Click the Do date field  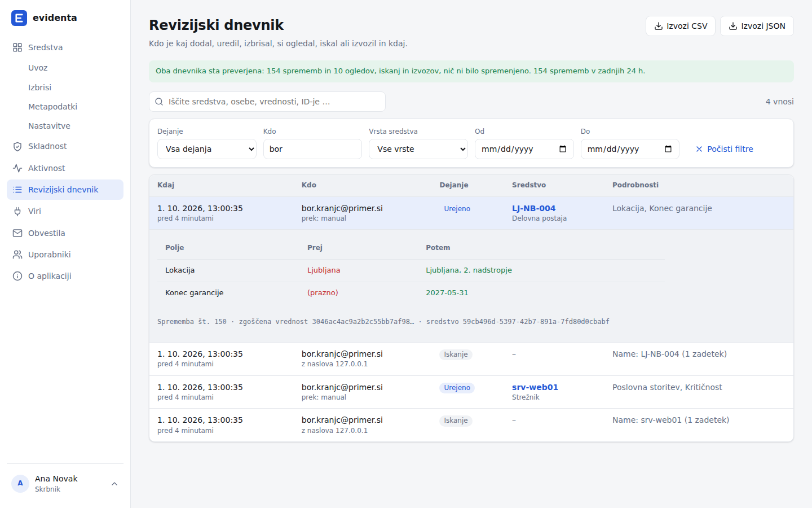point(630,149)
